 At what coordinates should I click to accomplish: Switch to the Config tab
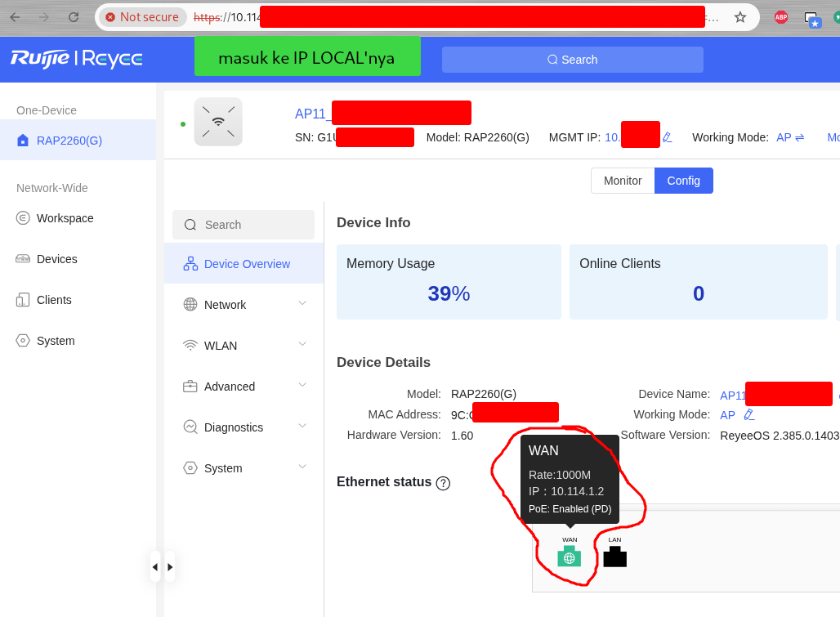683,181
